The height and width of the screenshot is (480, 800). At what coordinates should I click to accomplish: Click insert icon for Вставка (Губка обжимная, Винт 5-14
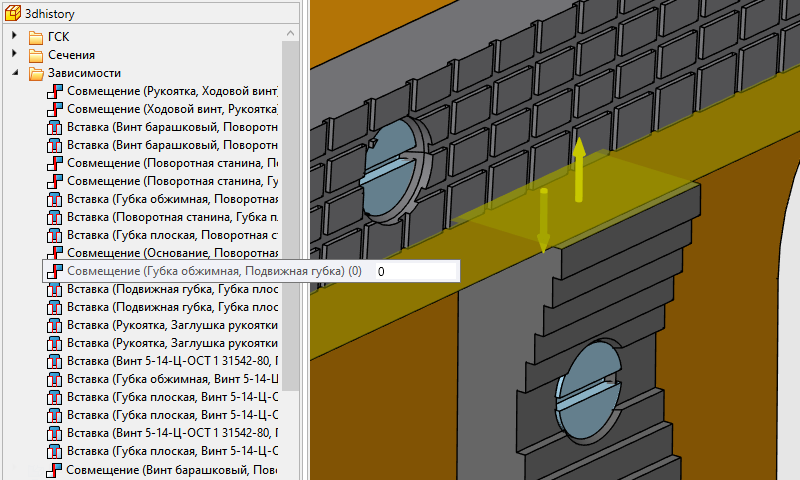(55, 379)
